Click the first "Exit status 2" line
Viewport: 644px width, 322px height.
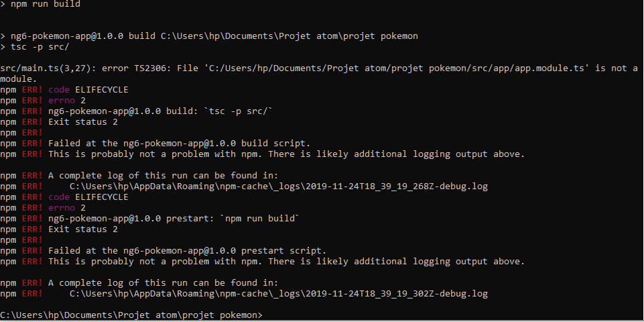(x=83, y=122)
